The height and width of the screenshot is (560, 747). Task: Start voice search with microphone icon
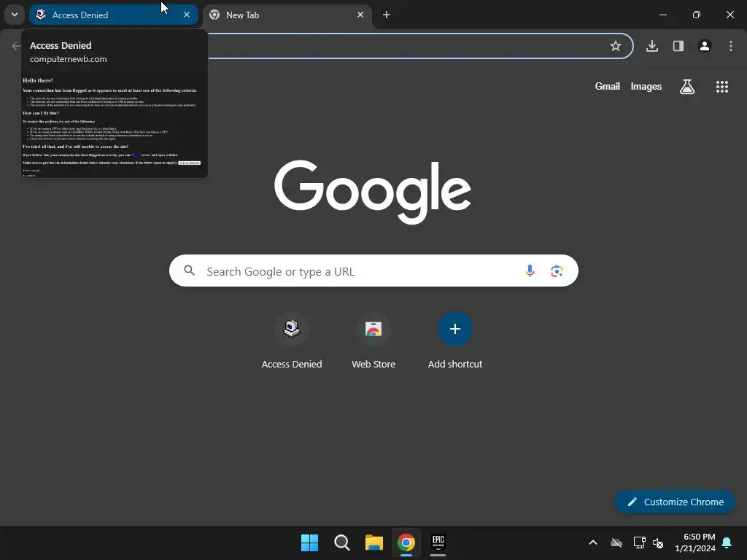tap(530, 271)
